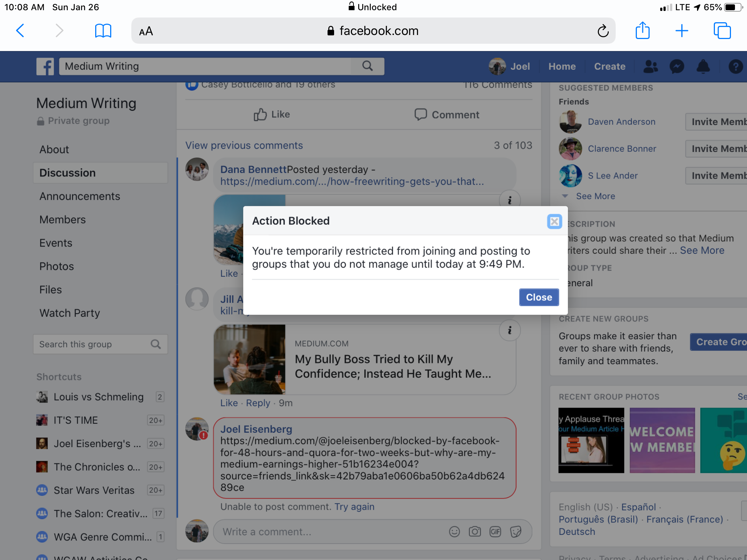Open the About section
The image size is (747, 560).
tap(54, 149)
